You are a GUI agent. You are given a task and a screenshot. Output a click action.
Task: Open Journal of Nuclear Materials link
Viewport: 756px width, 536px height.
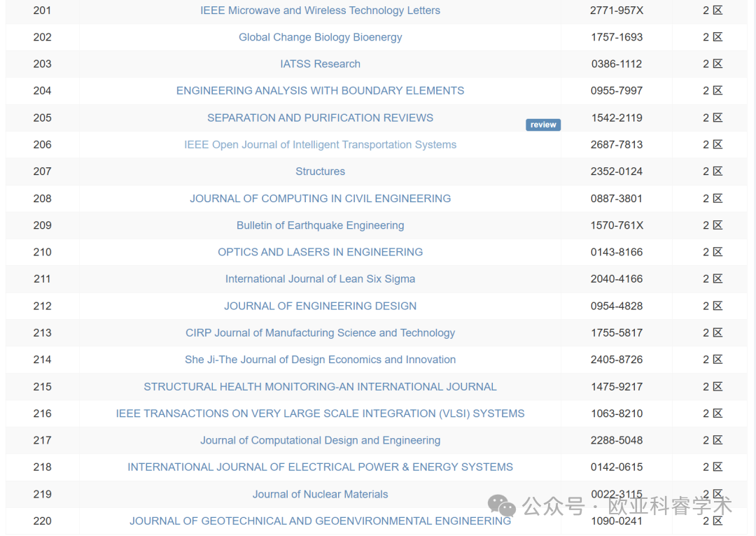point(320,494)
